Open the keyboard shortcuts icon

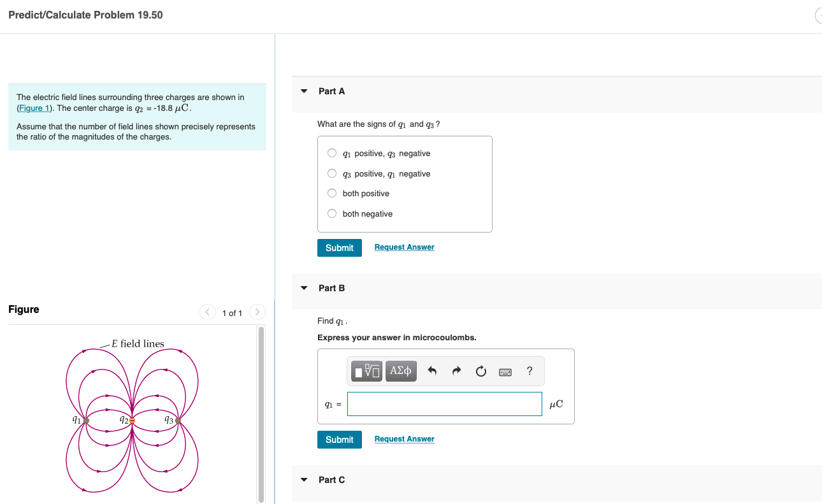coord(505,371)
